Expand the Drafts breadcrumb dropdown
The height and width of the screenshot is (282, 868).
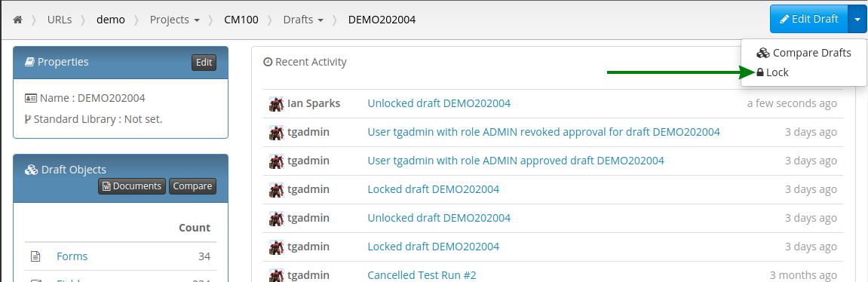303,20
